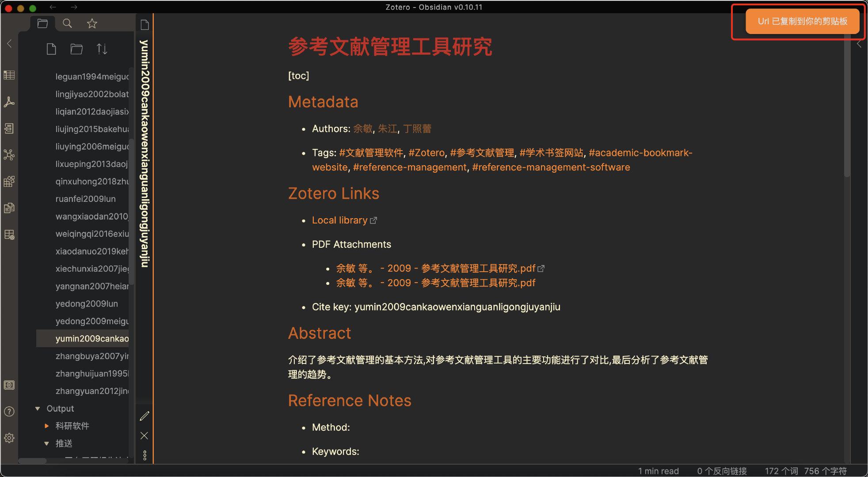
Task: Open note wangxiaodan2010
Action: 92,216
